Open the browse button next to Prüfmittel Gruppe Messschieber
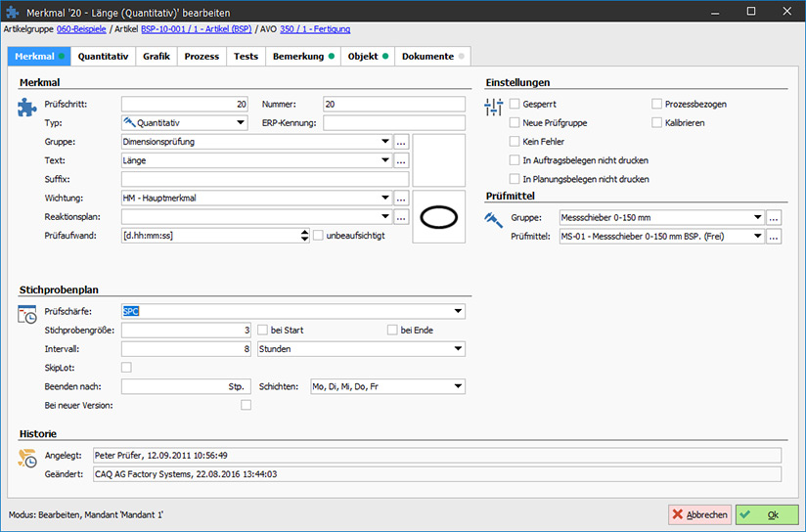 coord(774,217)
